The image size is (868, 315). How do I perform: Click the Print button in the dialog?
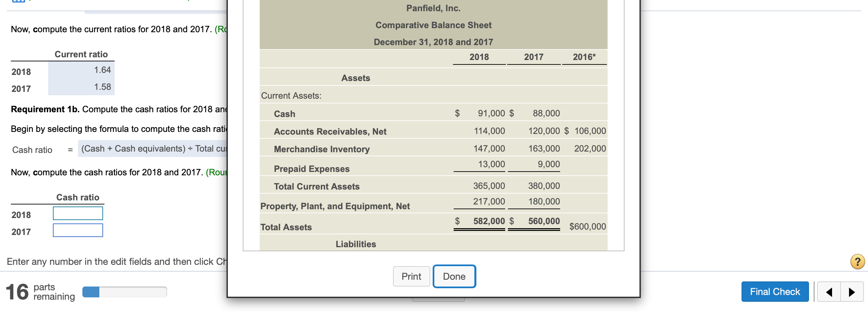(x=411, y=276)
